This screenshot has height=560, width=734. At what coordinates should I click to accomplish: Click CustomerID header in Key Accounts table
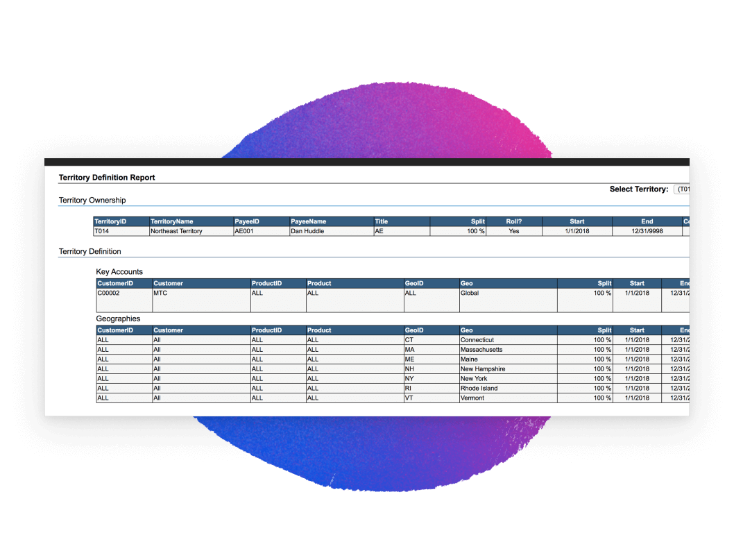coord(124,283)
